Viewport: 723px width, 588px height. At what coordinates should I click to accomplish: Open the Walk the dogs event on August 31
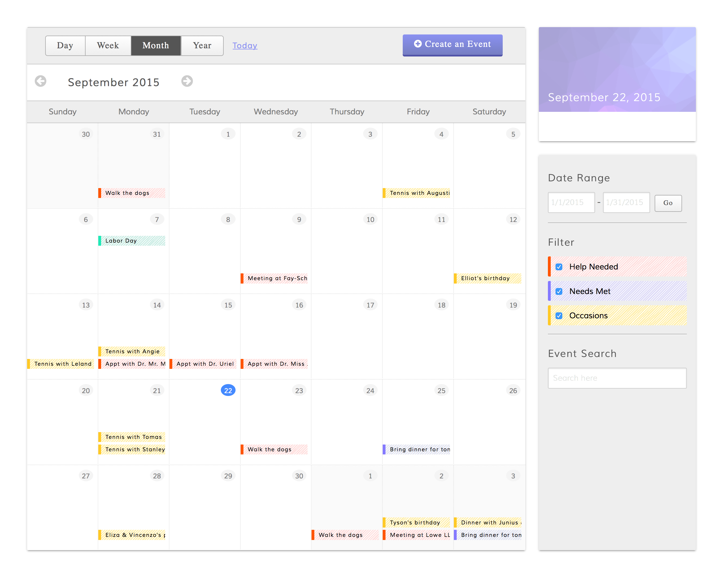tap(132, 193)
